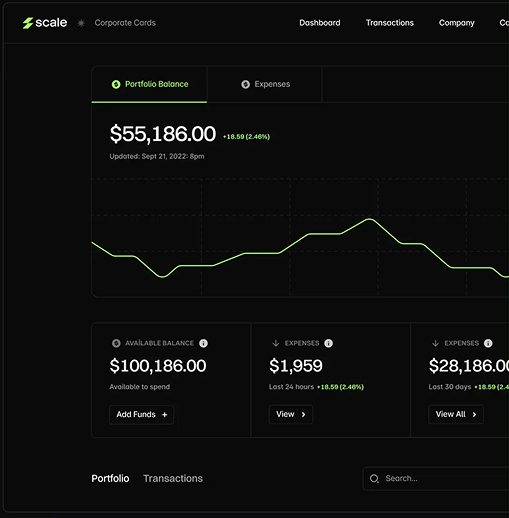Click the Updated: Sept 21, 2022: 8pm text

point(157,156)
